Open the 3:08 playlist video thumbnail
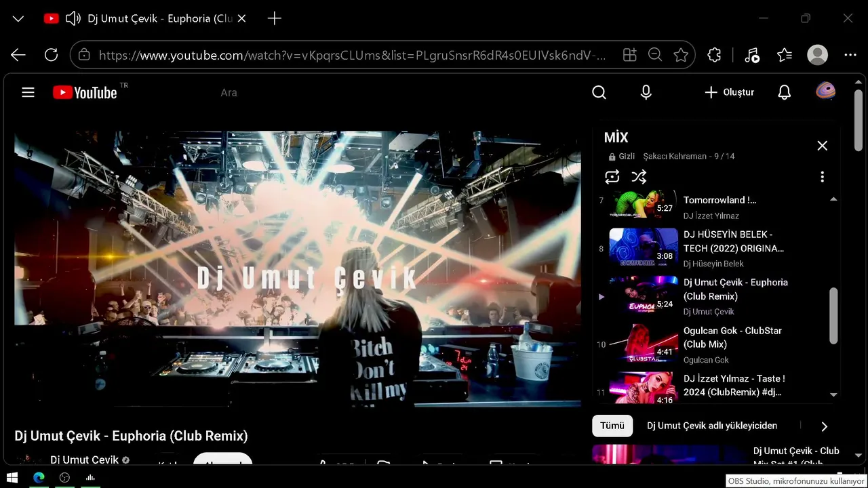Viewport: 868px width, 488px height. tap(644, 246)
